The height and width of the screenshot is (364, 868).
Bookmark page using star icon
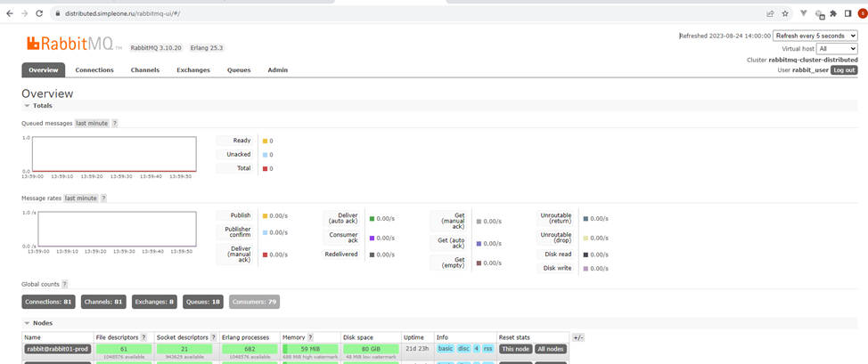click(x=785, y=13)
